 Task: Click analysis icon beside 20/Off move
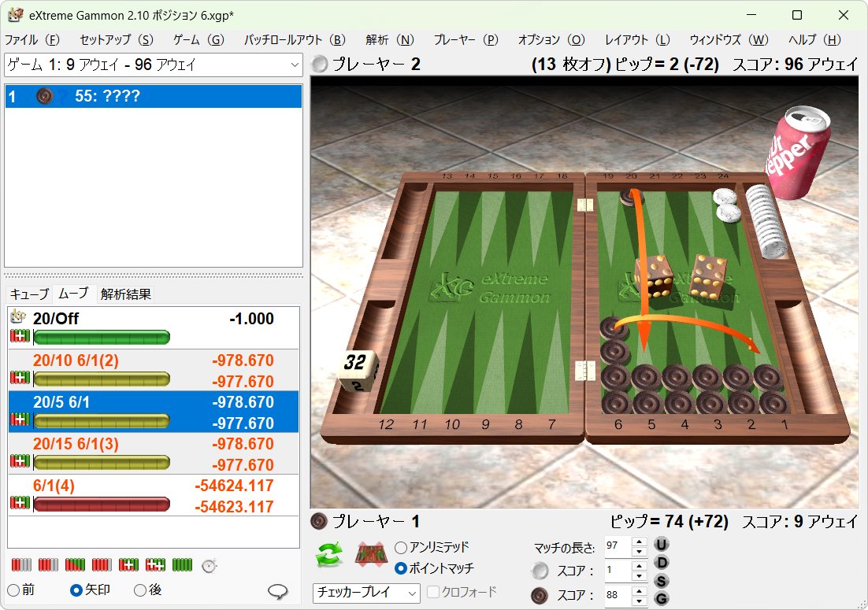pos(18,316)
